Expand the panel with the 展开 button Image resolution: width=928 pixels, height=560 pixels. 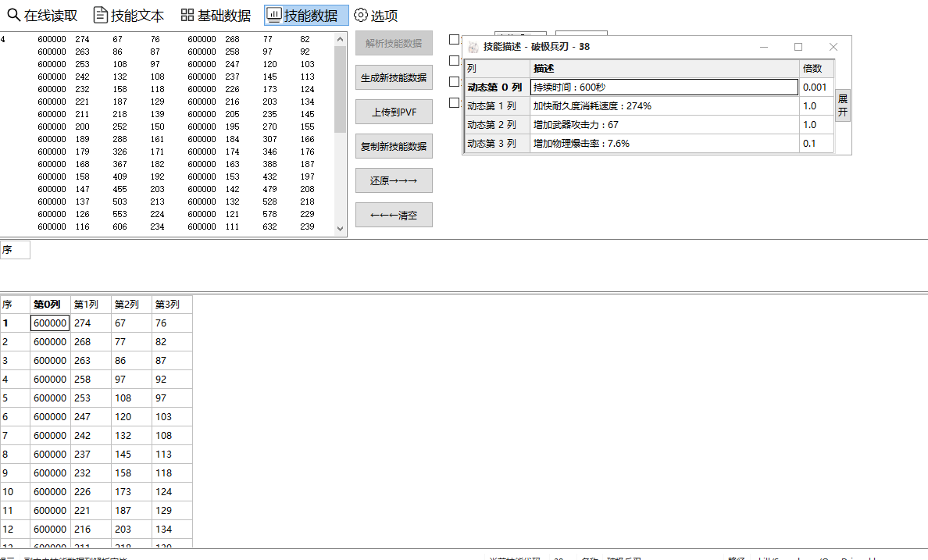(x=843, y=105)
